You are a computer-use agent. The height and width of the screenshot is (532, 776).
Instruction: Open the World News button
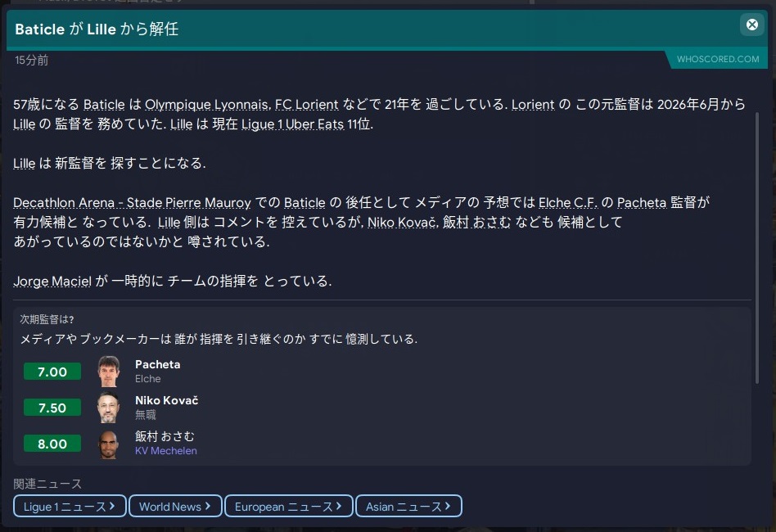tap(175, 507)
